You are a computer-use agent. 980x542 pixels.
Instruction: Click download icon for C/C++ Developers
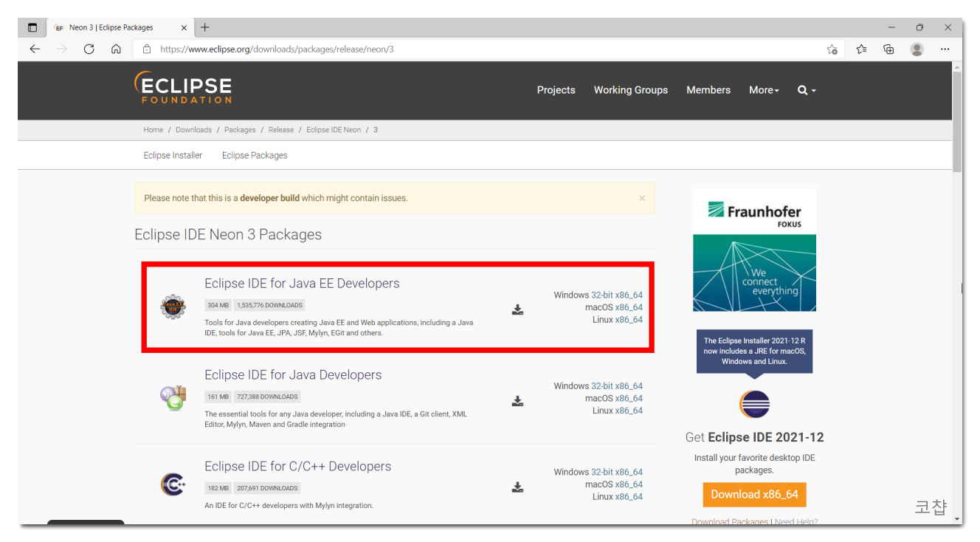518,487
